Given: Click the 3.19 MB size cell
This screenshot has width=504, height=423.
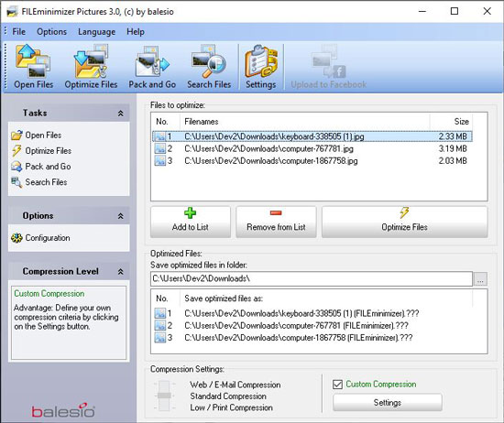Looking at the screenshot, I should pyautogui.click(x=453, y=148).
